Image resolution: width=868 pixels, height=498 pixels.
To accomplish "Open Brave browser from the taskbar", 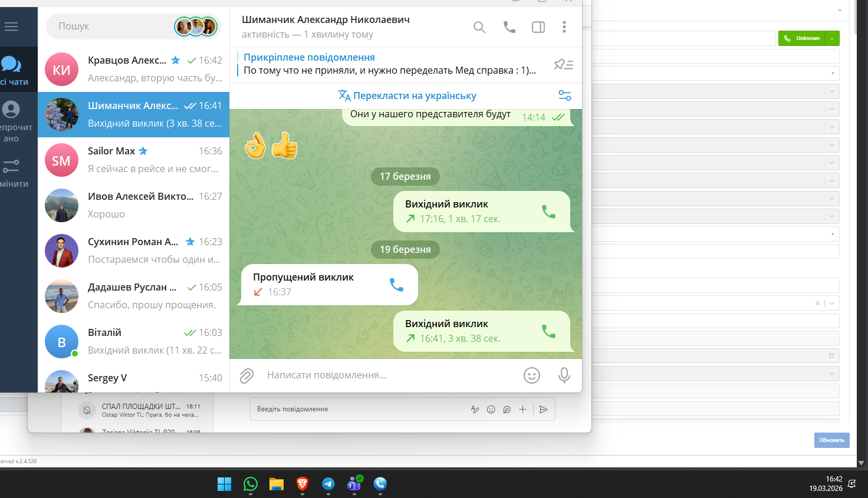I will [x=303, y=484].
